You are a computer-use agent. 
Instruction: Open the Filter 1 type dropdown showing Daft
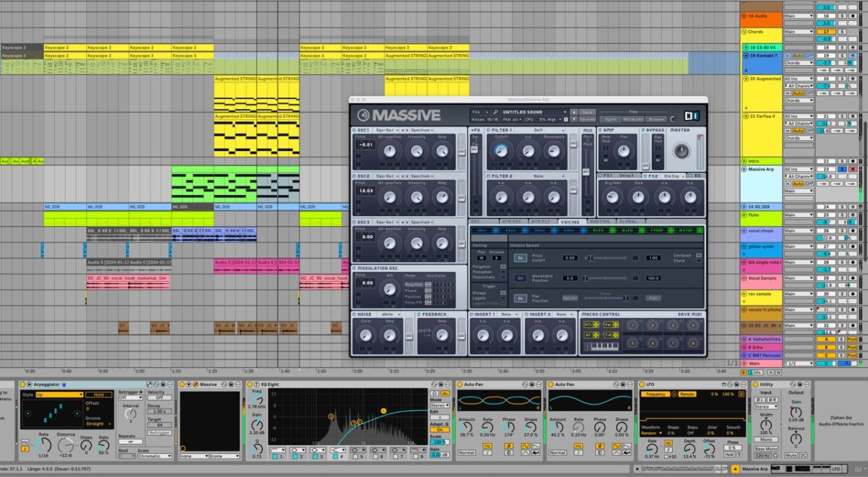tap(539, 129)
